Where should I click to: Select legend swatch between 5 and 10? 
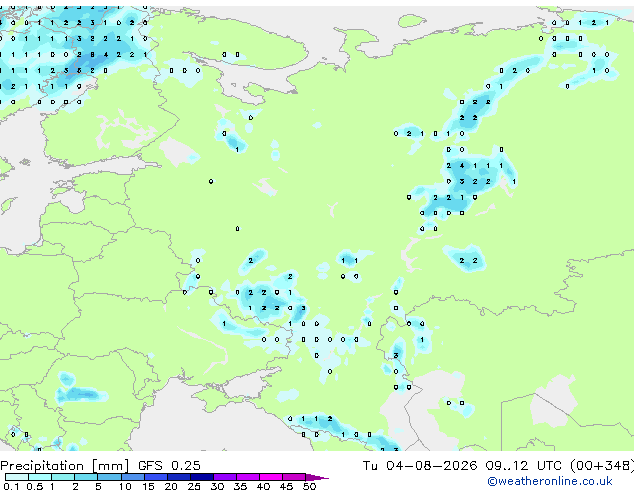coord(109,477)
